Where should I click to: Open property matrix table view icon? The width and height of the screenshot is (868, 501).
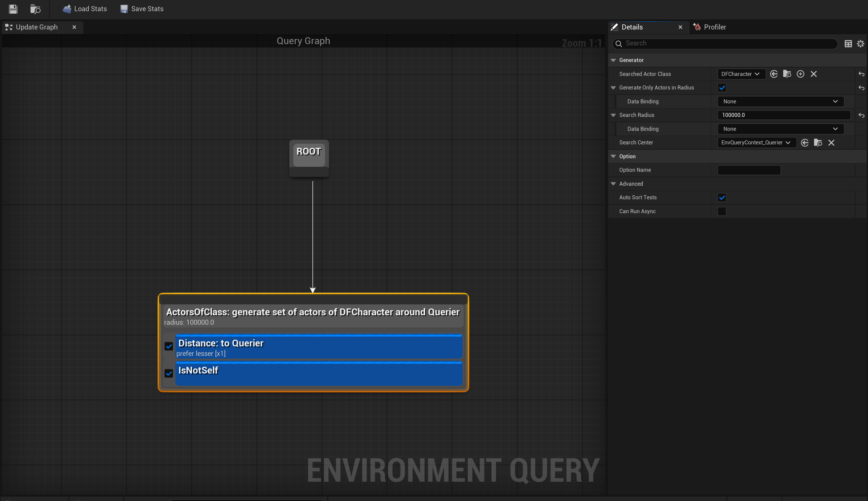pyautogui.click(x=848, y=44)
